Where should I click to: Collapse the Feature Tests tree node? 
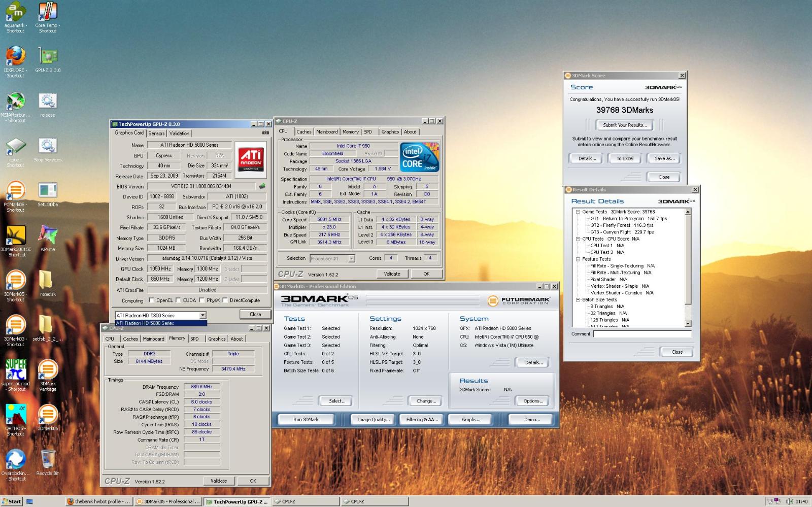tap(578, 259)
